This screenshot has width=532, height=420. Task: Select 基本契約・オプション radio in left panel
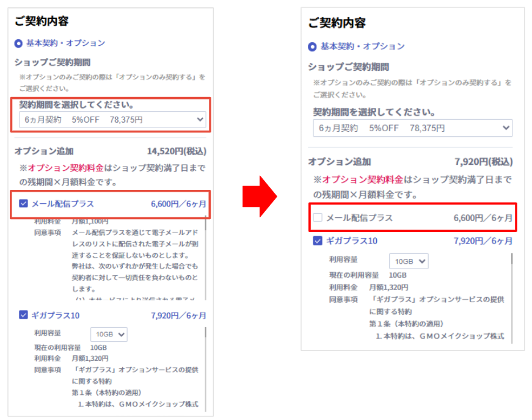point(19,43)
